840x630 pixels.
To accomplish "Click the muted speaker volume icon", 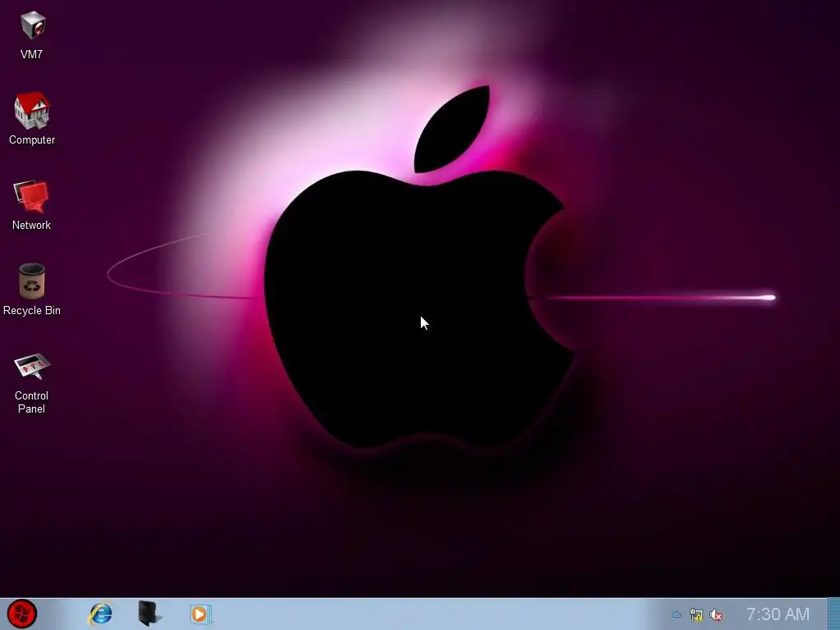I will pos(715,614).
